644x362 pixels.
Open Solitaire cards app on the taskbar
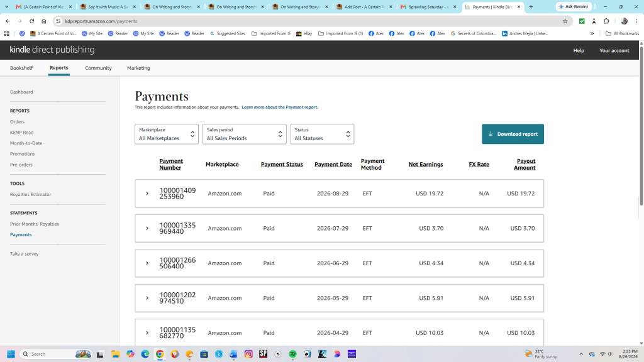(x=308, y=354)
